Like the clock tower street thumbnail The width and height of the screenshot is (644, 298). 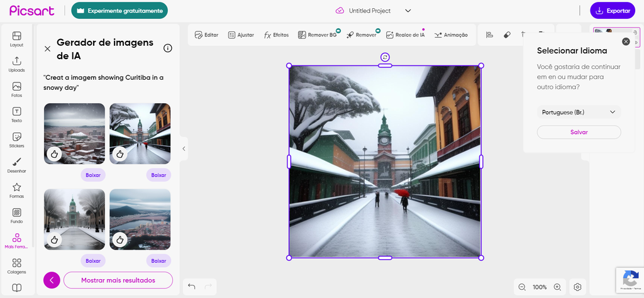click(120, 153)
